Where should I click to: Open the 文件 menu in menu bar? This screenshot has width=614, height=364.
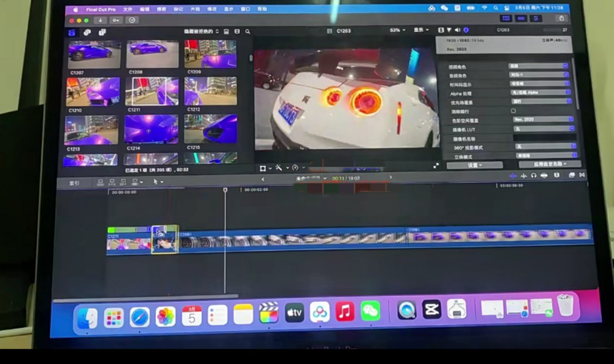click(128, 9)
